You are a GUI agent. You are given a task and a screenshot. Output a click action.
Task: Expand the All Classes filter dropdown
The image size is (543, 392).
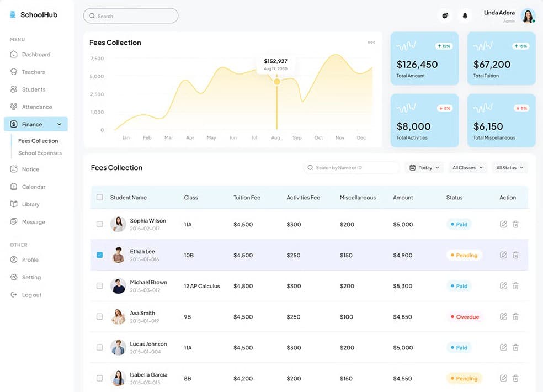pos(467,168)
